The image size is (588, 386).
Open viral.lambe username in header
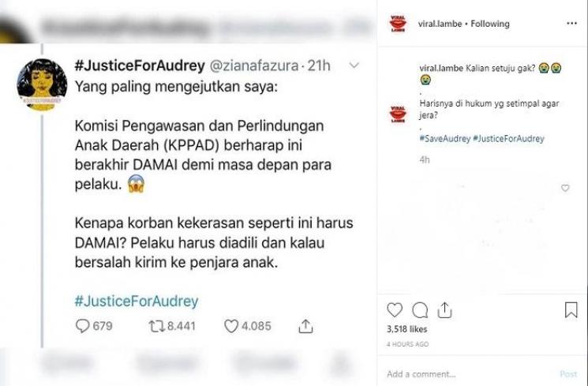coord(440,24)
